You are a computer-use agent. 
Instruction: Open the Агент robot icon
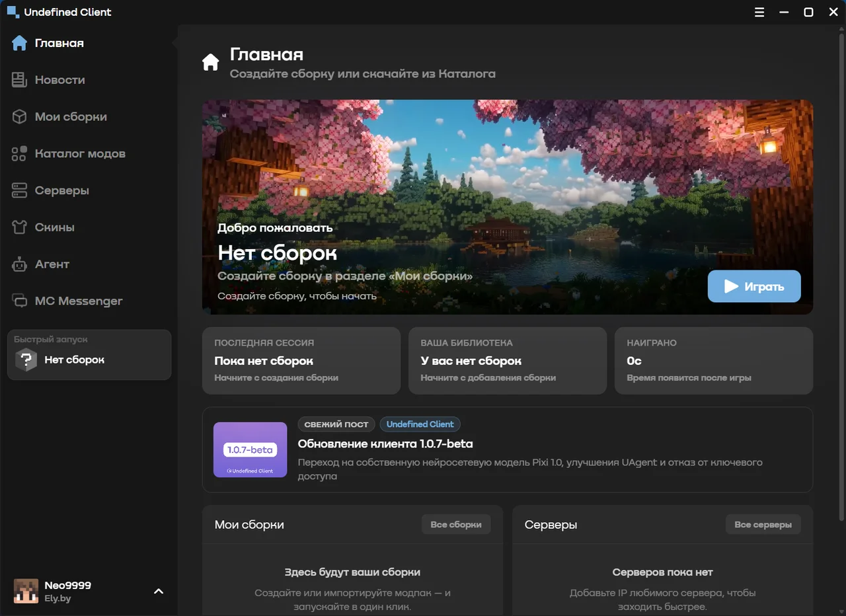tap(19, 264)
